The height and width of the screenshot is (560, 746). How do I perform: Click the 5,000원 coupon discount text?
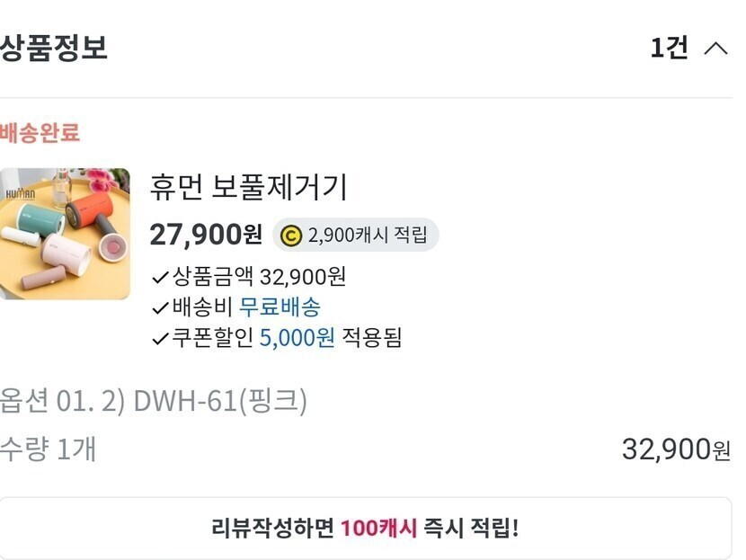(x=297, y=338)
